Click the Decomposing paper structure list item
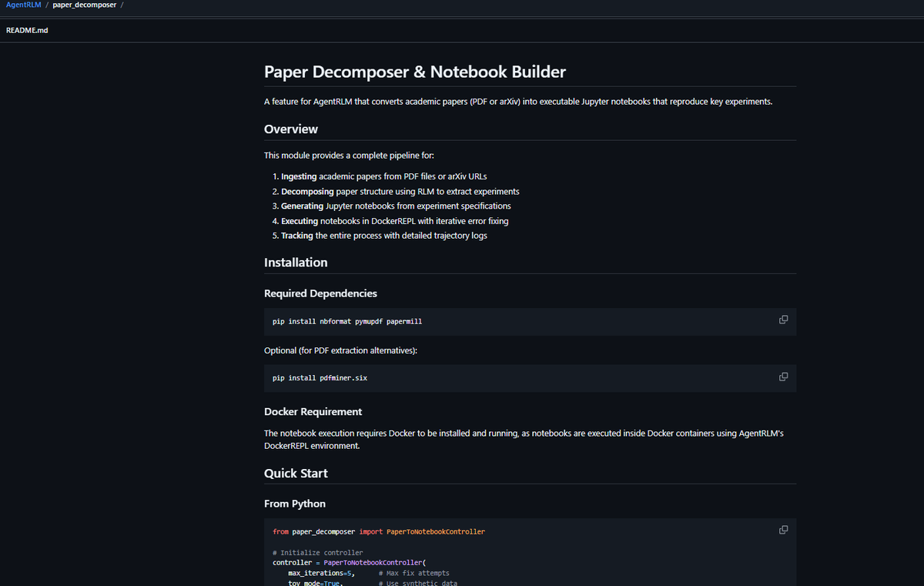 coord(400,191)
